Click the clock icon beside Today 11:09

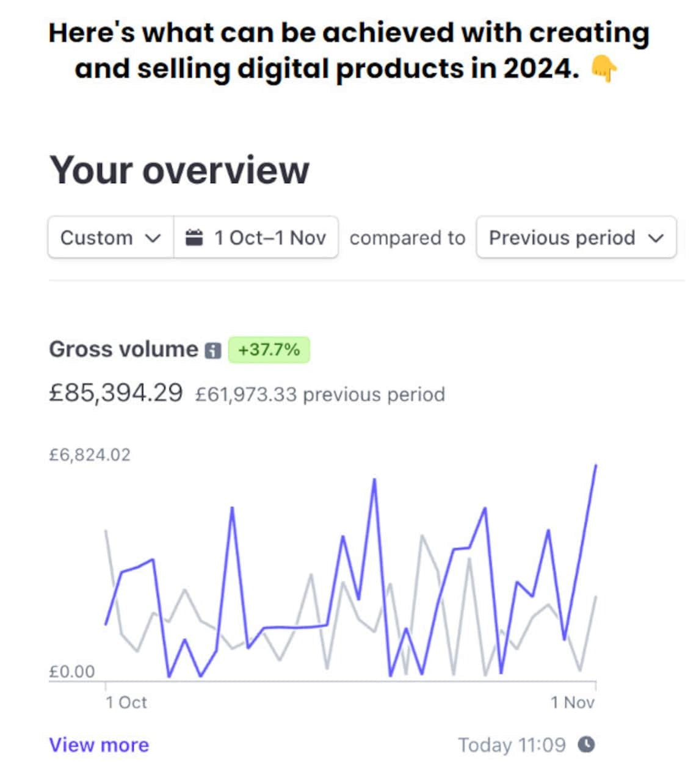click(x=586, y=744)
